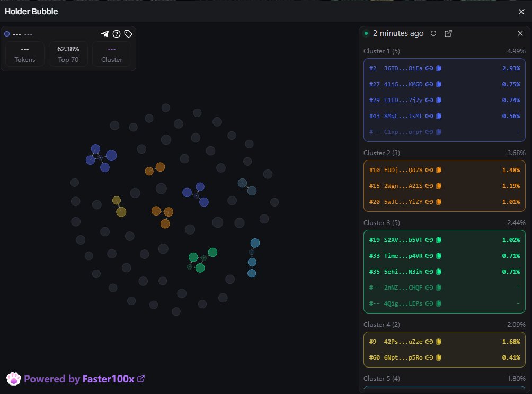The height and width of the screenshot is (394, 532).
Task: Copy address FUDj...Qd78
Action: point(439,170)
